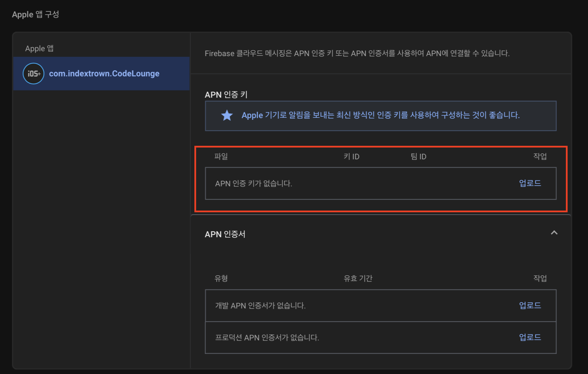588x374 pixels.
Task: Upload an APN authentication key
Action: click(530, 183)
